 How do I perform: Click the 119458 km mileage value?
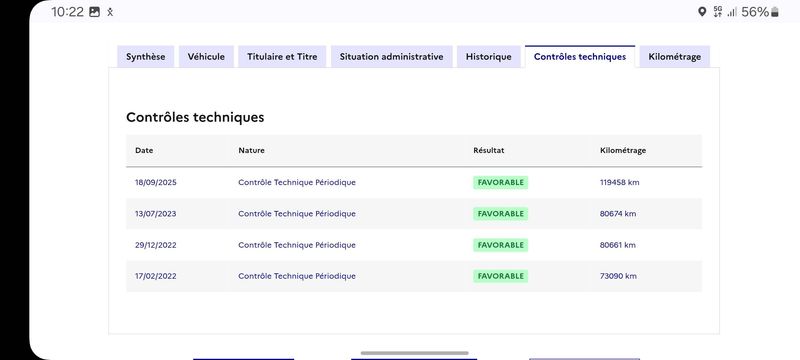(619, 183)
